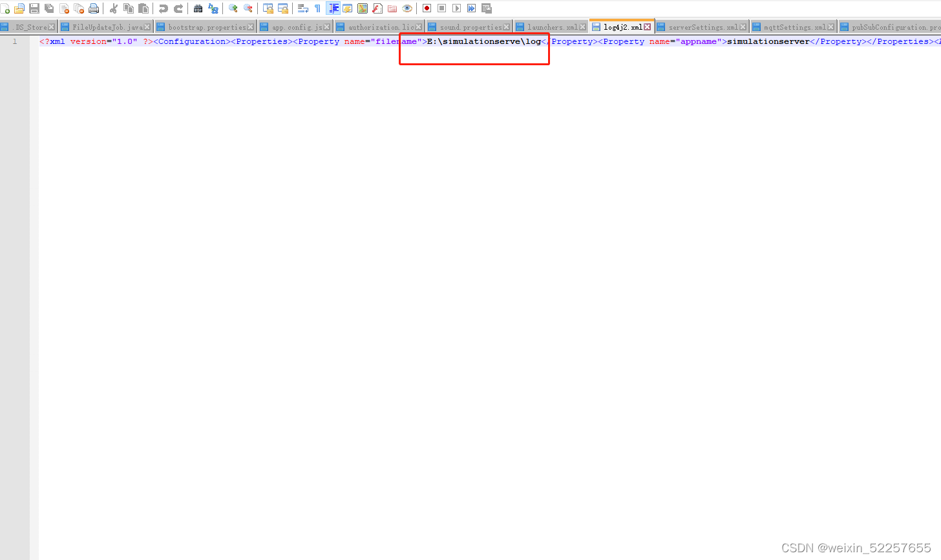Select the active log4j2.xml tab

[622, 26]
